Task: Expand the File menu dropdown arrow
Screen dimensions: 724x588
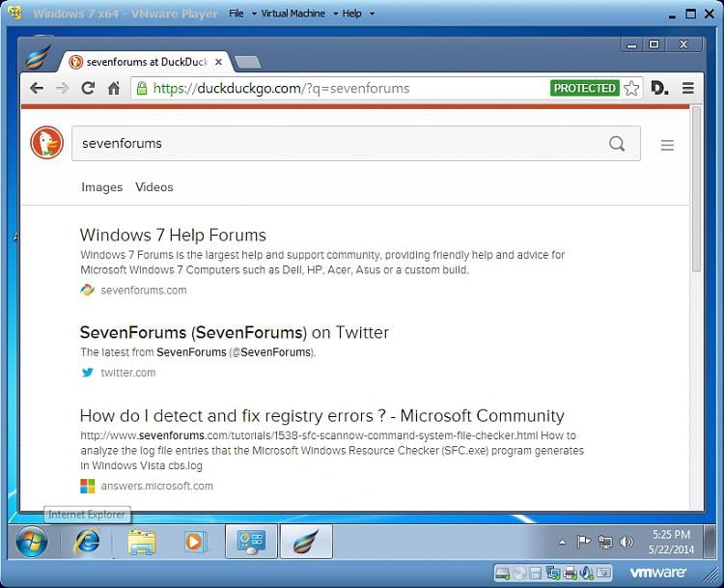Action: point(254,14)
